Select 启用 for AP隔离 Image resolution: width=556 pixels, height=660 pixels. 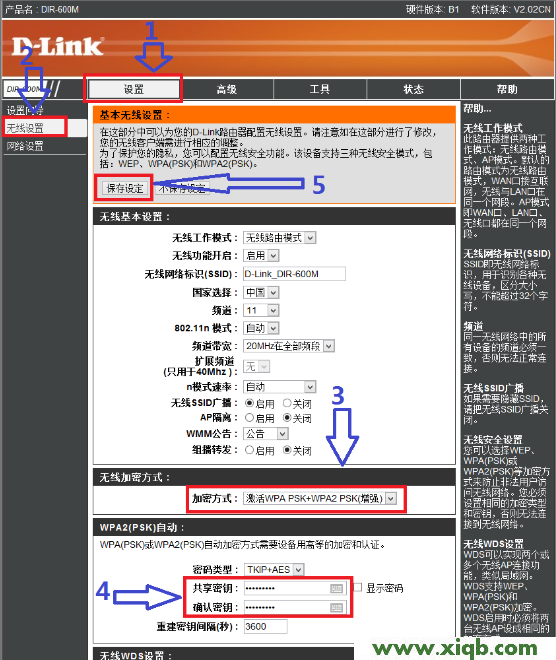tap(249, 418)
